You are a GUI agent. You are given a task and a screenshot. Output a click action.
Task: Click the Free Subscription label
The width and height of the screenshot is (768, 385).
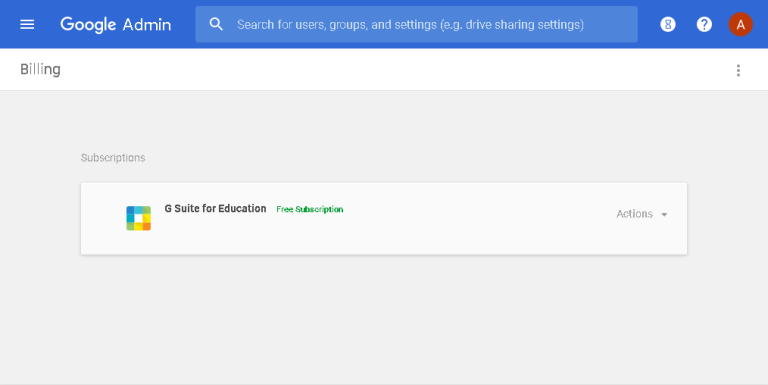[x=310, y=209]
